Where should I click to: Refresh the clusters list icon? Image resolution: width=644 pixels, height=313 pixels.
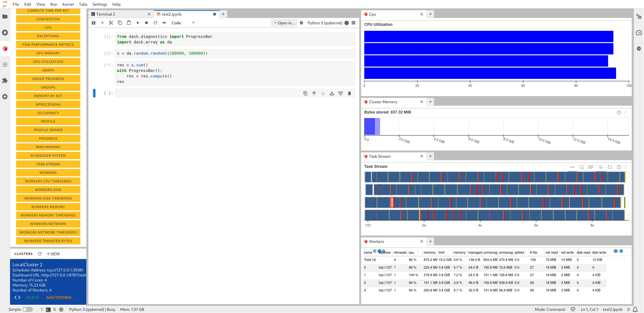click(40, 254)
